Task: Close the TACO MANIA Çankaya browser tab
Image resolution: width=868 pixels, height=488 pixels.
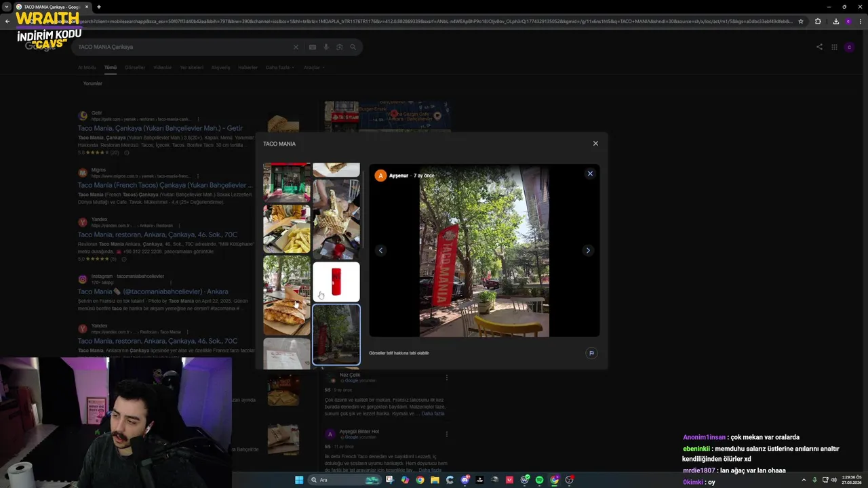Action: pos(87,7)
